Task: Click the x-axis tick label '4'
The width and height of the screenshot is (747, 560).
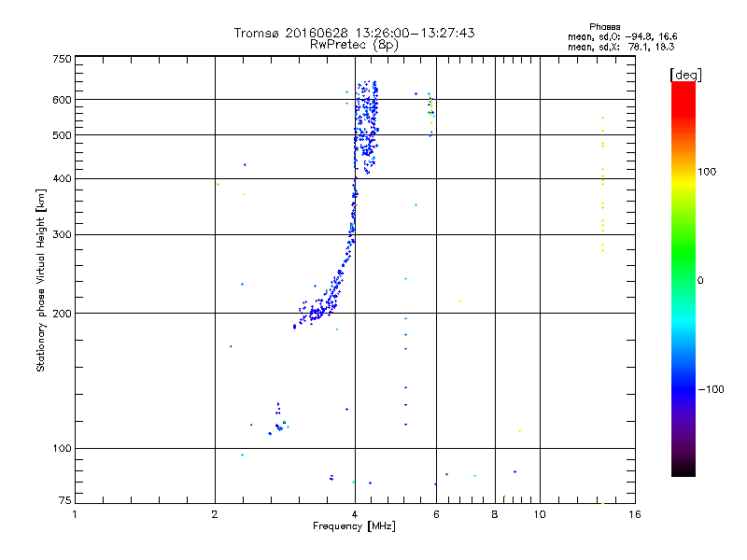Action: [355, 514]
